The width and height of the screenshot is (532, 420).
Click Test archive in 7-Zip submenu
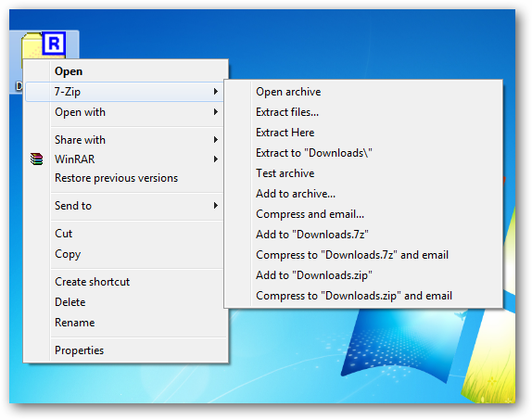pyautogui.click(x=363, y=173)
